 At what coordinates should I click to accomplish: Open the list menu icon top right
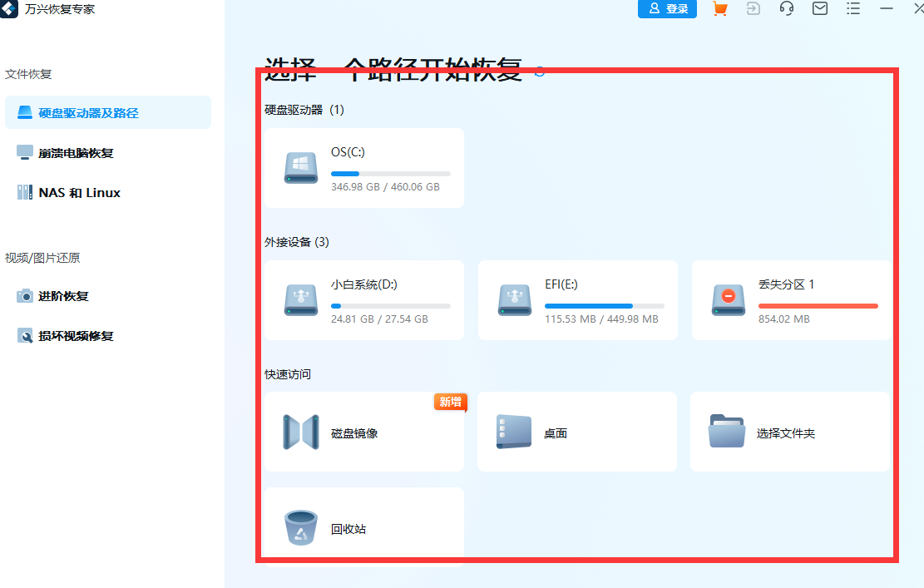pyautogui.click(x=852, y=9)
